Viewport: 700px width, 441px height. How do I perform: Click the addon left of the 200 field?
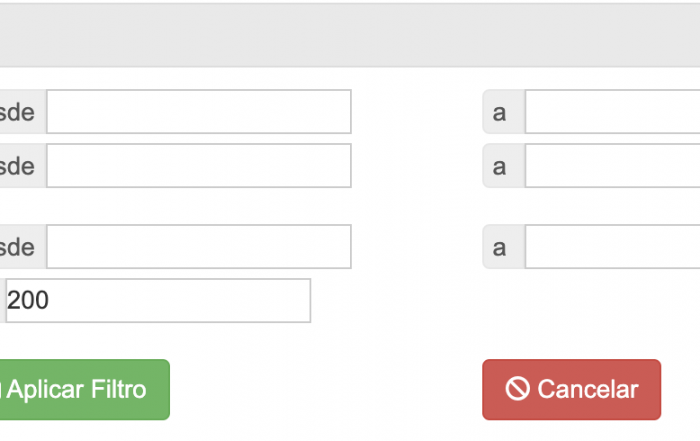tap(3, 300)
